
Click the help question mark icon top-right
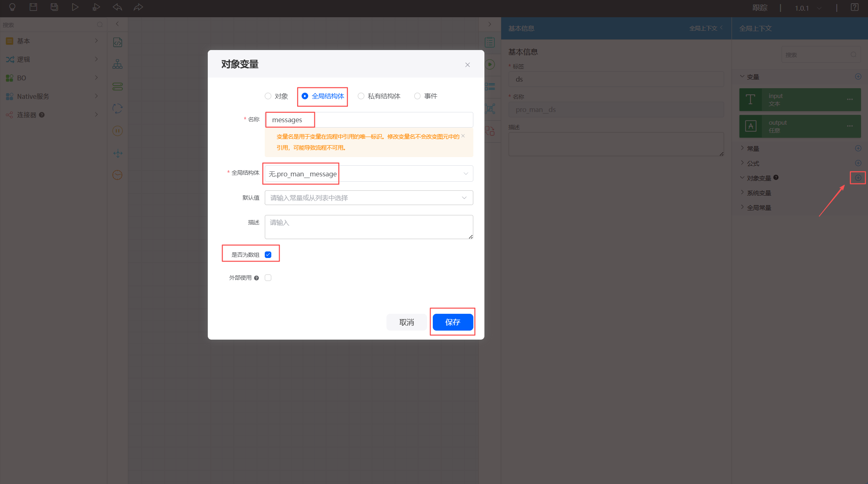(x=854, y=7)
